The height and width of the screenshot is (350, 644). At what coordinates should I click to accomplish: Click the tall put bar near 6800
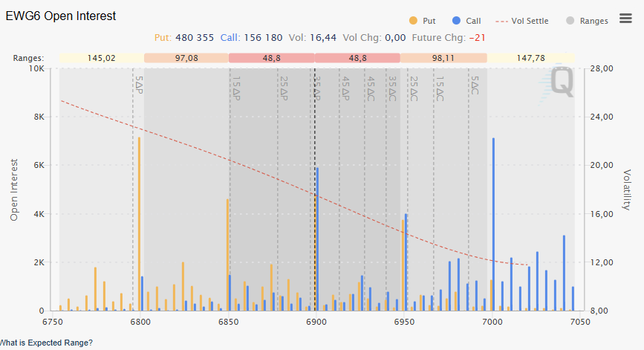pyautogui.click(x=139, y=223)
